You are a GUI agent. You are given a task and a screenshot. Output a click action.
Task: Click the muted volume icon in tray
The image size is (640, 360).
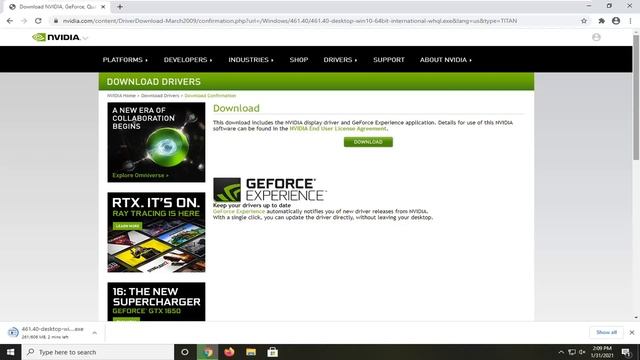[x=582, y=352]
